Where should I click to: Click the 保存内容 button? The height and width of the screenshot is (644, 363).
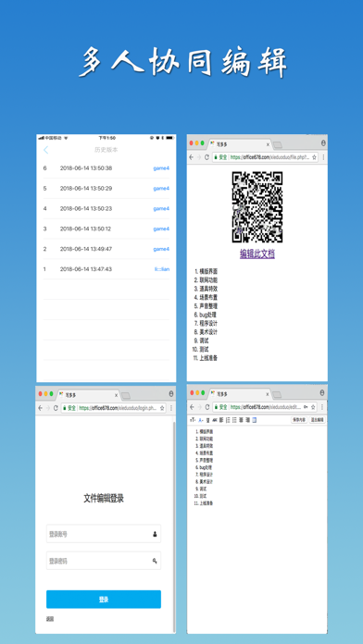(x=299, y=420)
